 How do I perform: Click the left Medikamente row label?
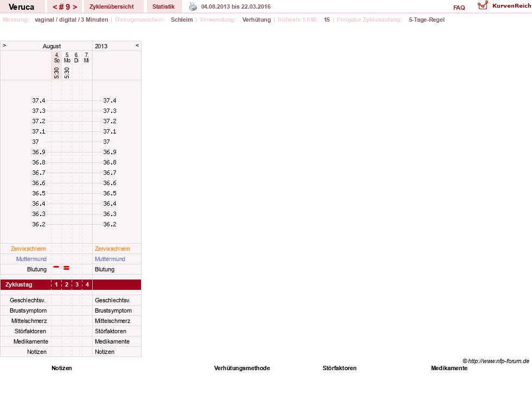(x=31, y=341)
